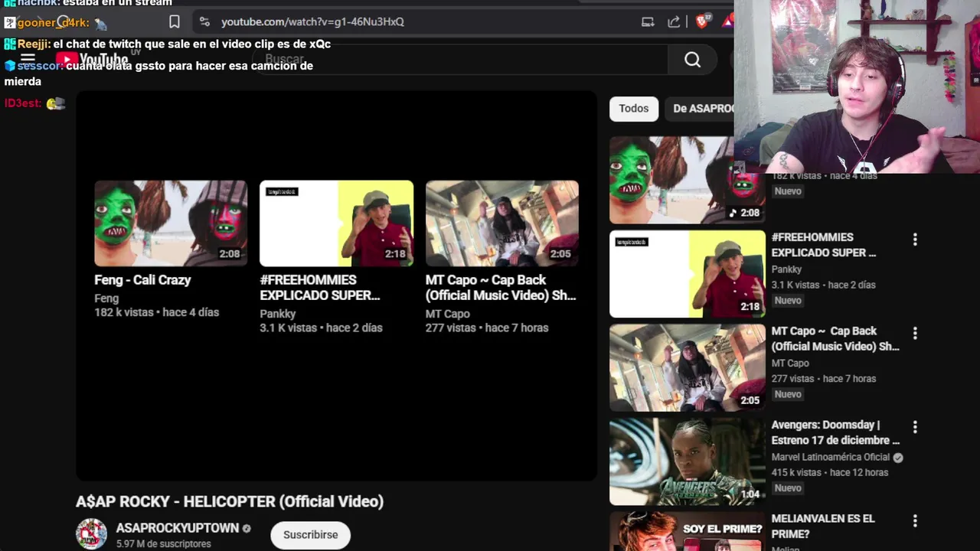980x551 pixels.
Task: Click sesscor chat message overlay
Action: point(158,73)
